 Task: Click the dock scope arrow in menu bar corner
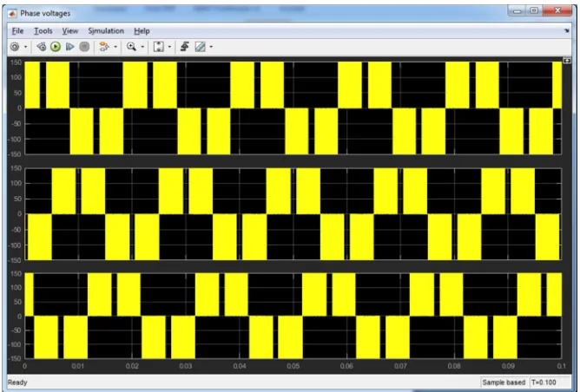click(x=567, y=30)
